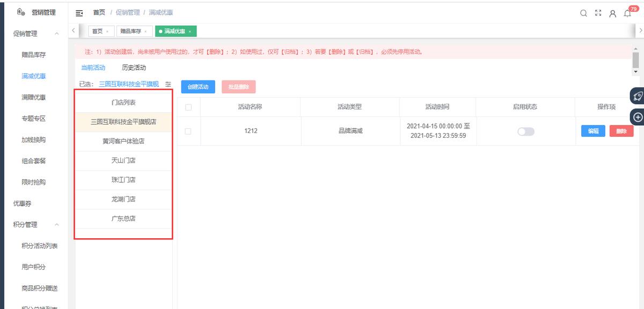Click the hamburger collapse icon beside 首页
This screenshot has width=644, height=309.
[78, 13]
